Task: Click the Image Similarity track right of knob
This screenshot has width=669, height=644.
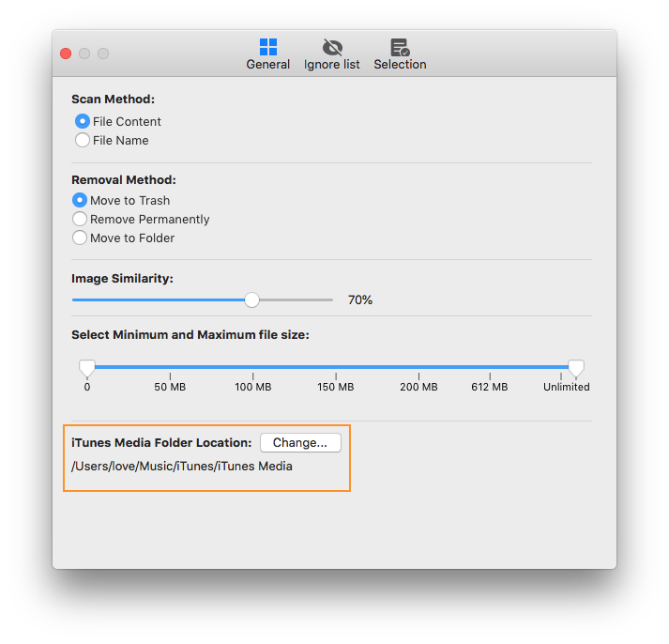Action: coord(296,300)
